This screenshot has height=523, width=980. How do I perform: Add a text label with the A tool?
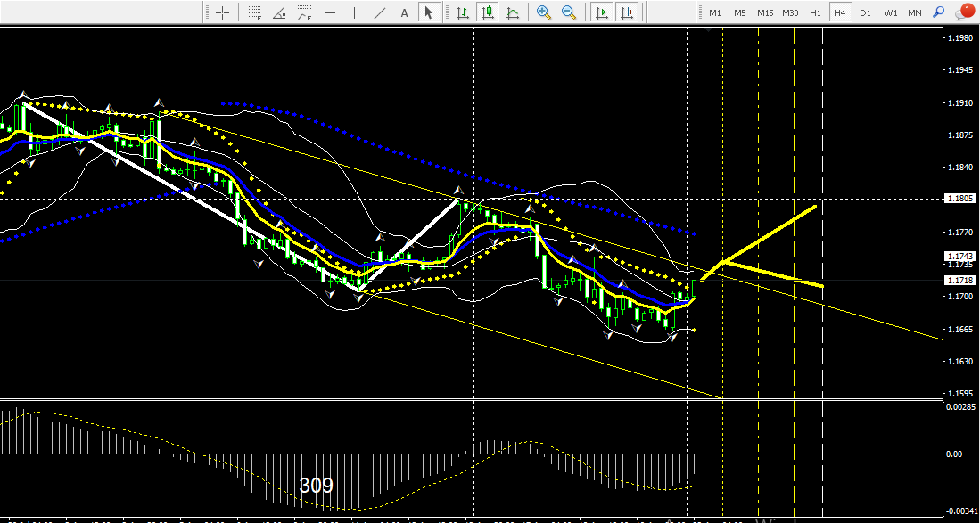tap(404, 12)
